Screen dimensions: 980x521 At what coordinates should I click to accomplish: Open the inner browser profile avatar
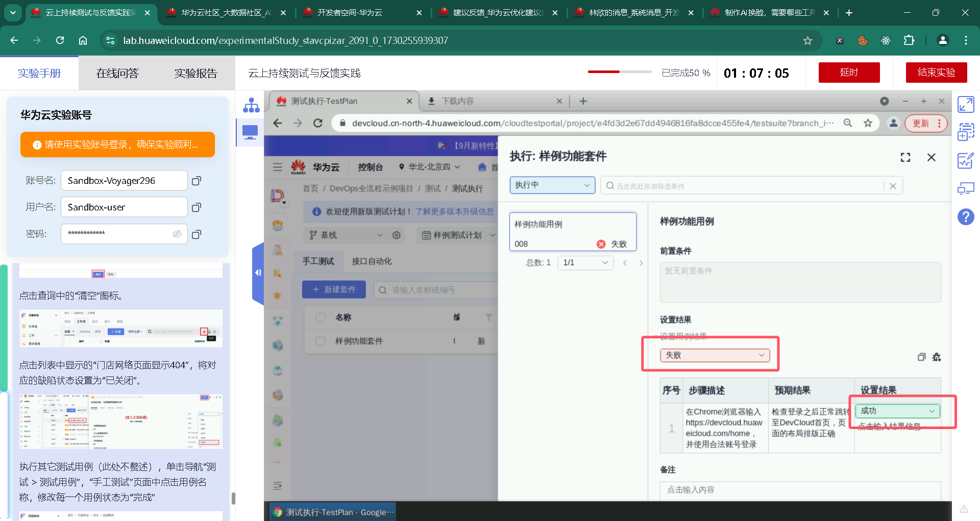tap(893, 123)
